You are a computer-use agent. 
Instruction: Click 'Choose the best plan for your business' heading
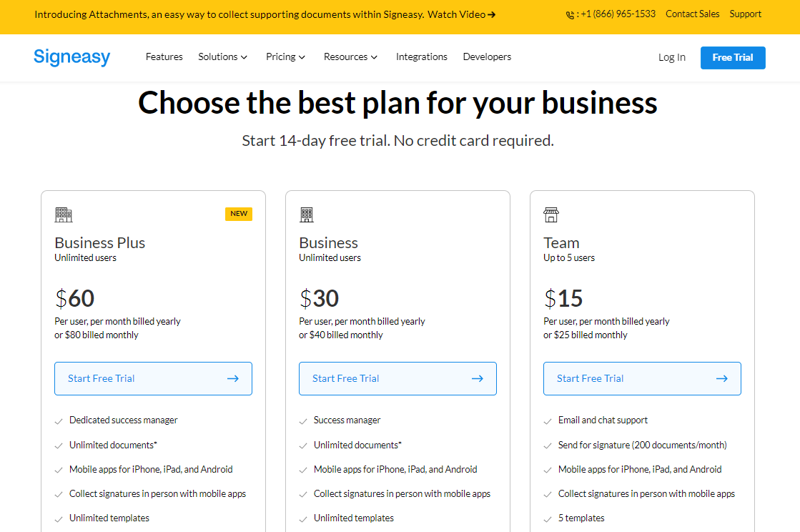click(397, 103)
